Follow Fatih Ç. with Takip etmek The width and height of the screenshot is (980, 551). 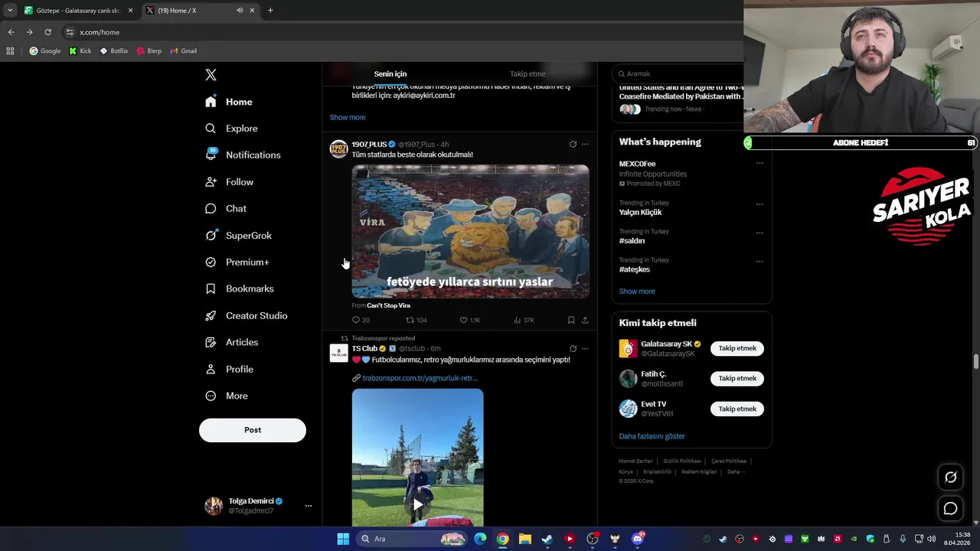coord(737,378)
